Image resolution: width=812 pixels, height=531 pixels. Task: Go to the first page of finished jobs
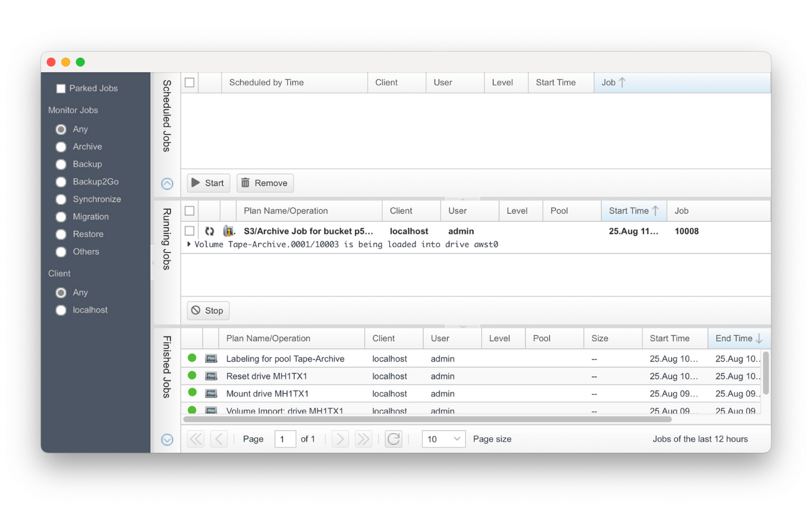(196, 439)
